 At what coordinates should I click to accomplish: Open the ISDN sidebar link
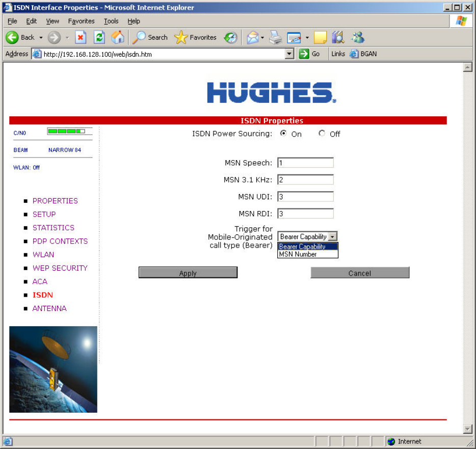(42, 295)
